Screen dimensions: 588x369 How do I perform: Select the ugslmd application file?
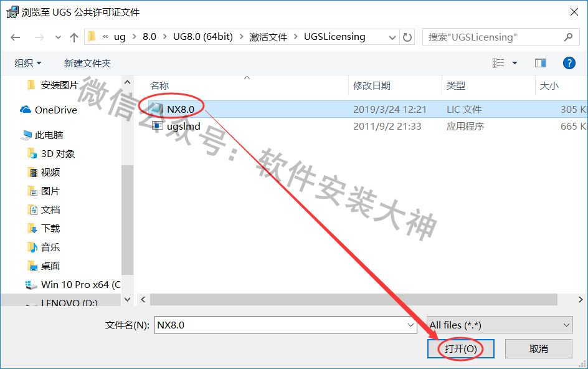tap(183, 126)
